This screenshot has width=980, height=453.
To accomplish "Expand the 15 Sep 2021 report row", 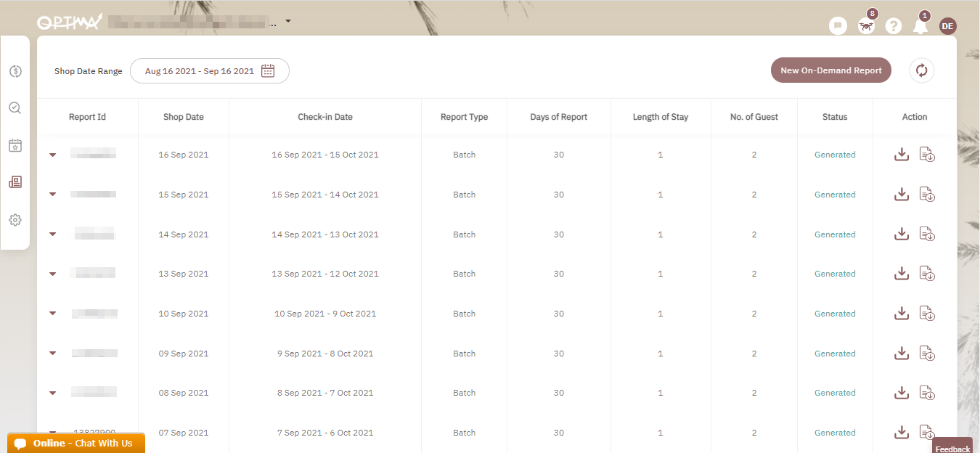I will pyautogui.click(x=52, y=195).
